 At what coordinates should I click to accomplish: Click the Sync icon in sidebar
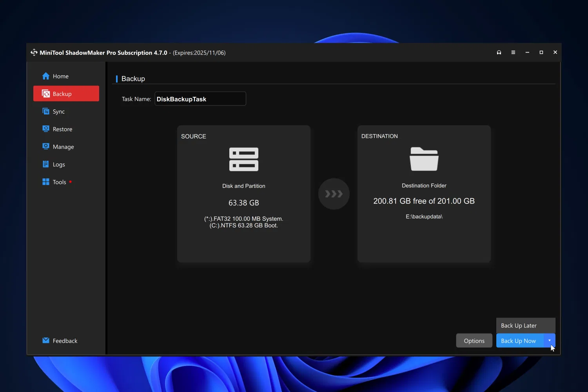point(46,111)
